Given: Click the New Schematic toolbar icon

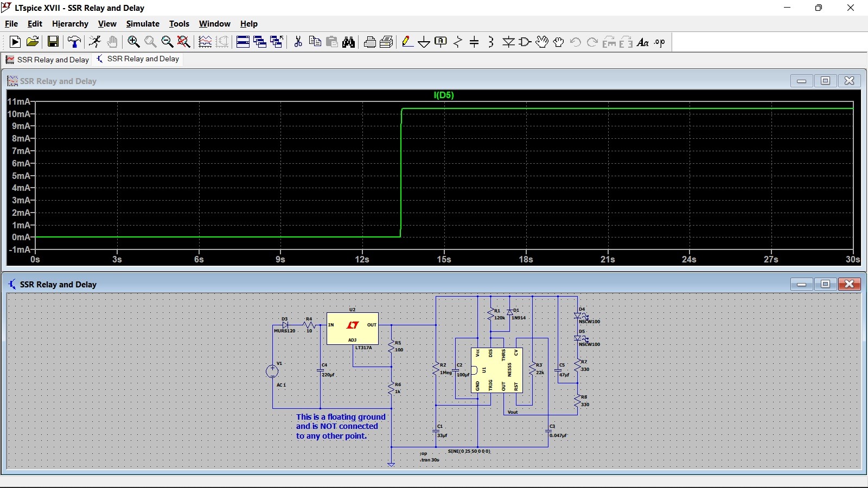Looking at the screenshot, I should pyautogui.click(x=15, y=42).
